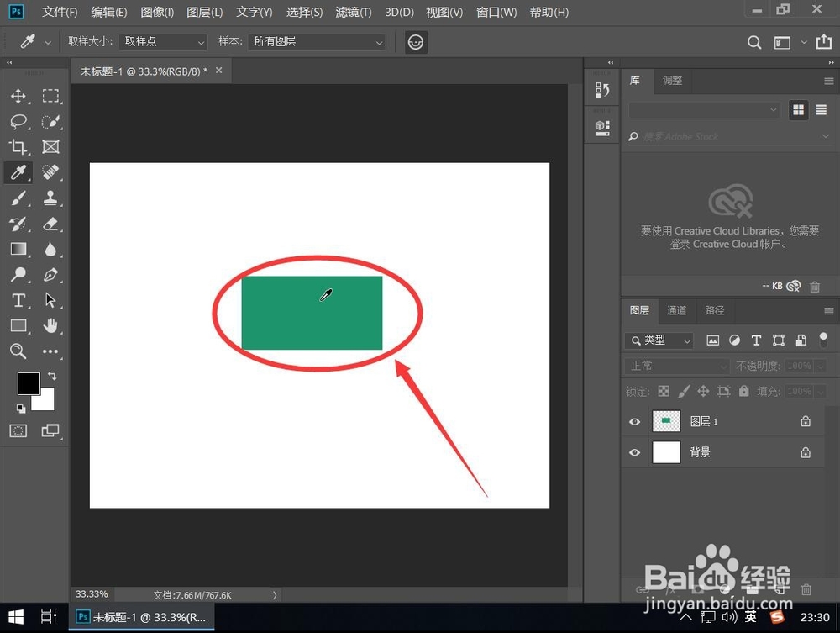Switch to the 路径 tab

(715, 310)
